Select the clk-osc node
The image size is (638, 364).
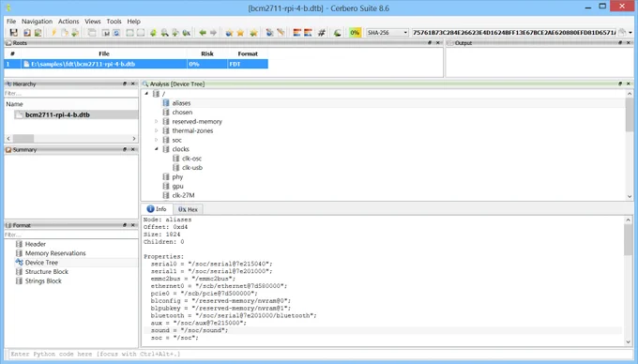[x=191, y=159]
